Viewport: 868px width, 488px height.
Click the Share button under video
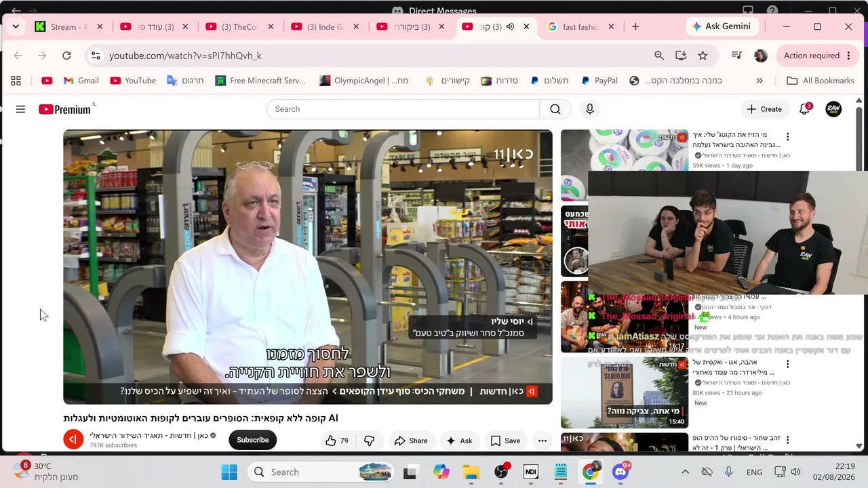click(411, 441)
